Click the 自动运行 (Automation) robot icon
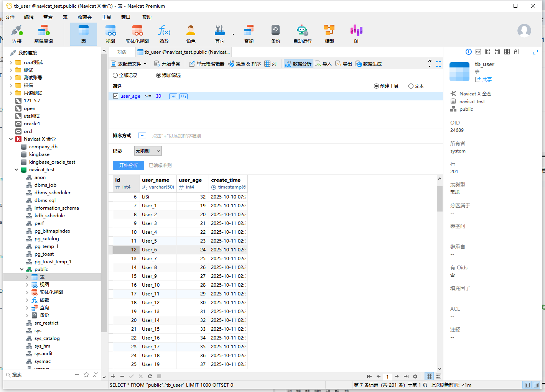This screenshot has height=392, width=545. tap(303, 34)
